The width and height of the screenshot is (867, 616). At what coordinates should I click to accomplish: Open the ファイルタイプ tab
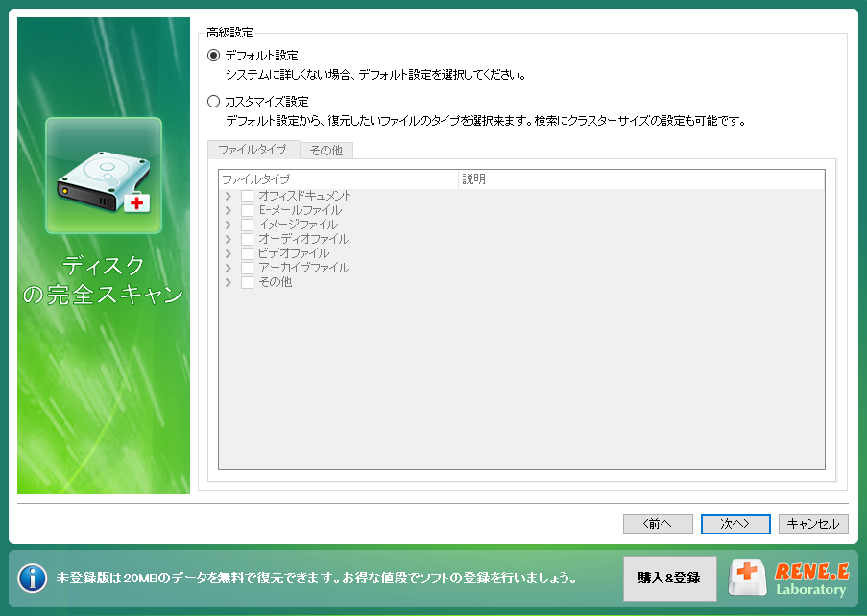(x=252, y=150)
